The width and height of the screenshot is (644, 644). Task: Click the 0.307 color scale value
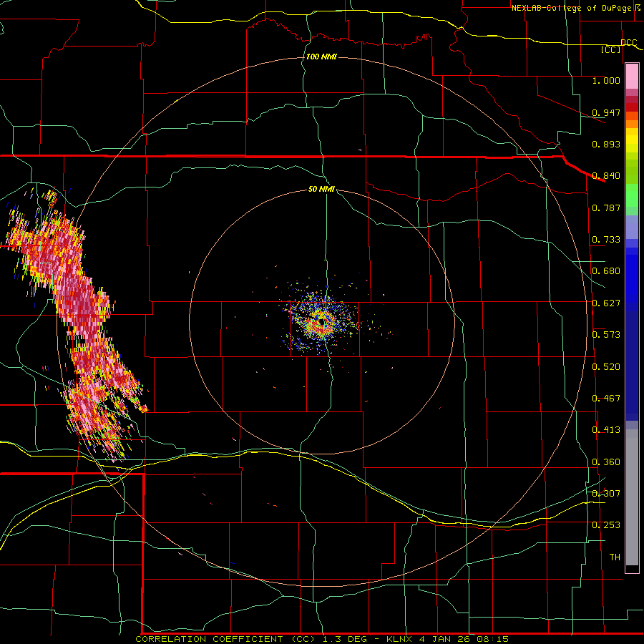pos(606,494)
